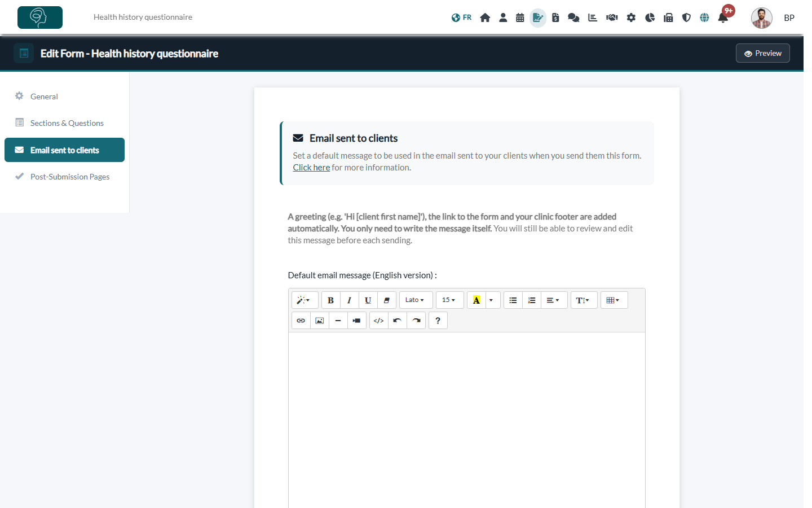Expand the text color options arrow
Viewport: 812px width, 508px height.
[x=493, y=300]
